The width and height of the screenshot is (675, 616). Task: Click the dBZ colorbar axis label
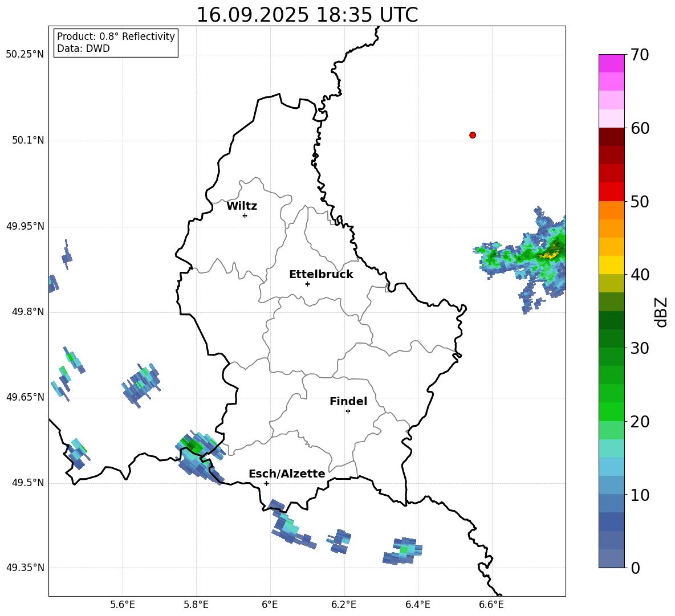(x=661, y=312)
